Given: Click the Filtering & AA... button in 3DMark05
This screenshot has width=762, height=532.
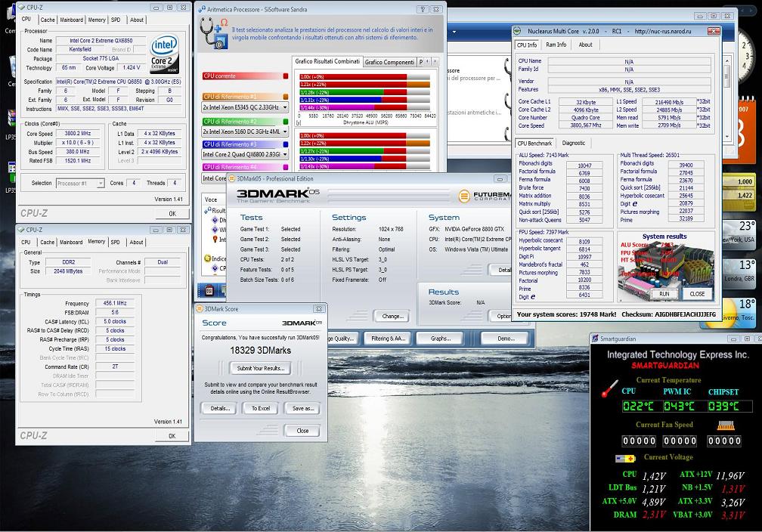Looking at the screenshot, I should point(388,339).
